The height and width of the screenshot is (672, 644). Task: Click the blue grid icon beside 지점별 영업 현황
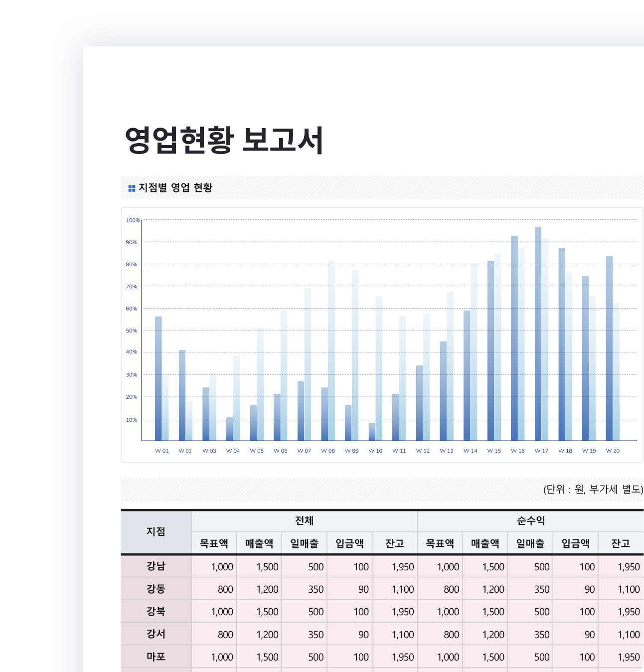(x=132, y=188)
